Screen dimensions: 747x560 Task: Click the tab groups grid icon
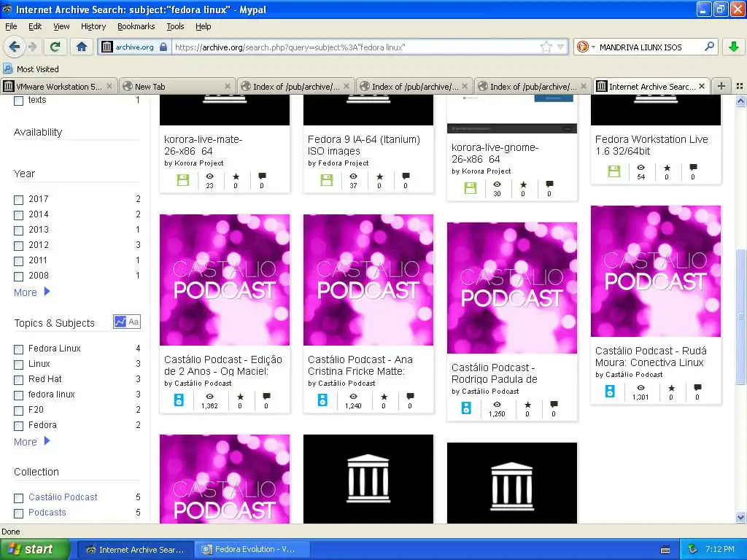coord(740,86)
